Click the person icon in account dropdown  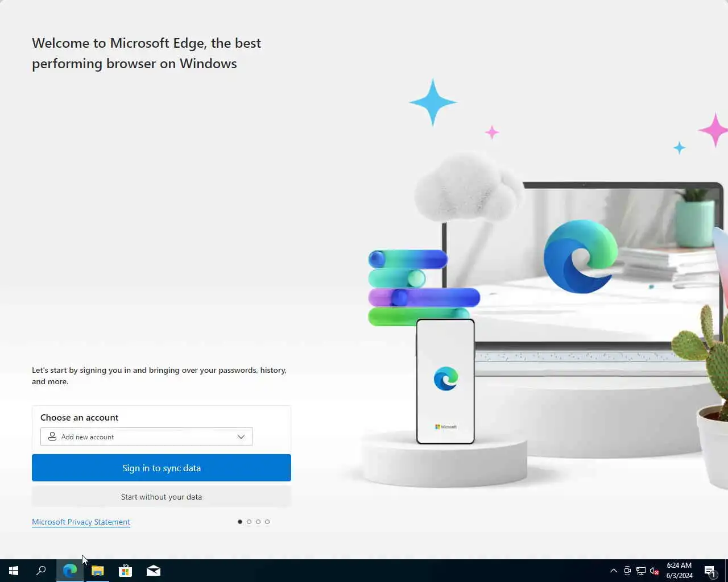(x=52, y=436)
